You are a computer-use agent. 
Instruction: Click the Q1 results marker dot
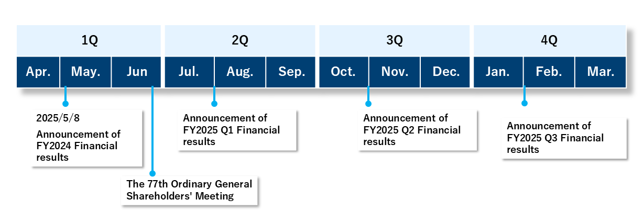click(x=214, y=104)
